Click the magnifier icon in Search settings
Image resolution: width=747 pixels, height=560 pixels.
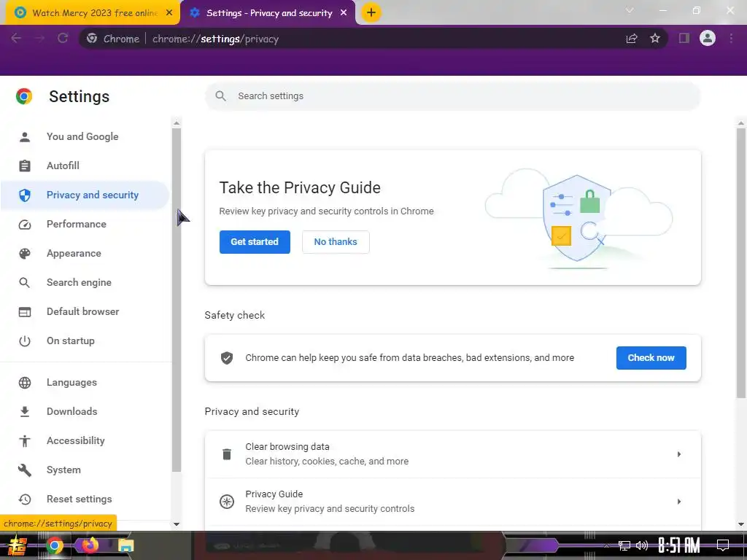(220, 96)
